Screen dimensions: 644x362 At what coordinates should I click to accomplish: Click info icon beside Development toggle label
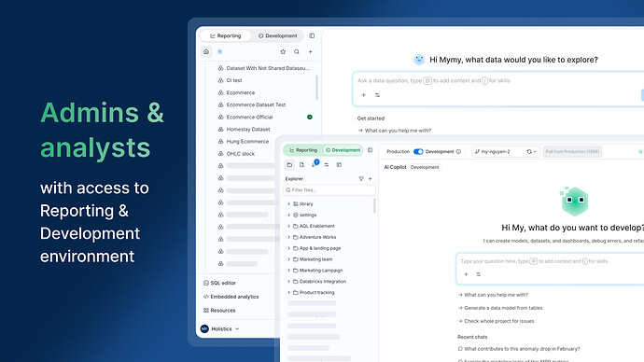click(459, 151)
